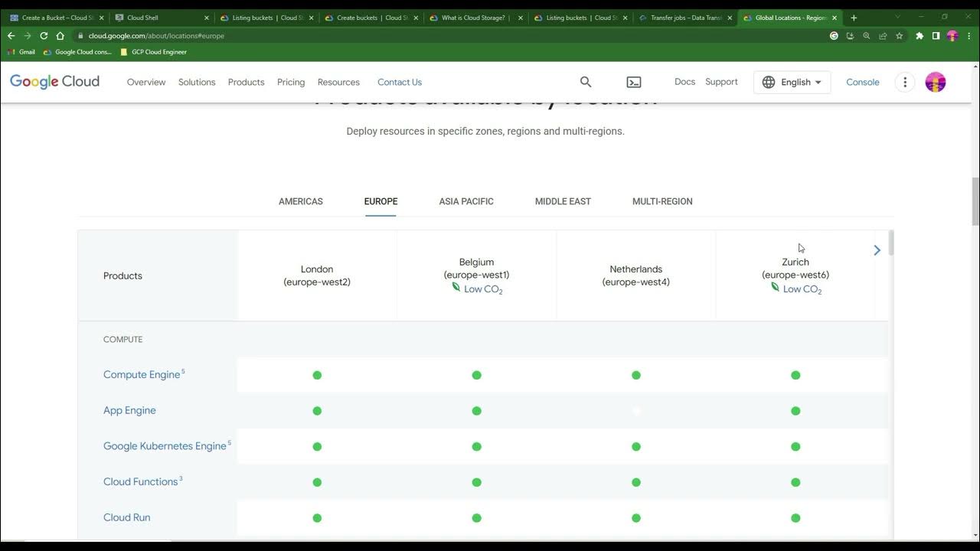Open the Resources menu
980x551 pixels.
pos(338,82)
